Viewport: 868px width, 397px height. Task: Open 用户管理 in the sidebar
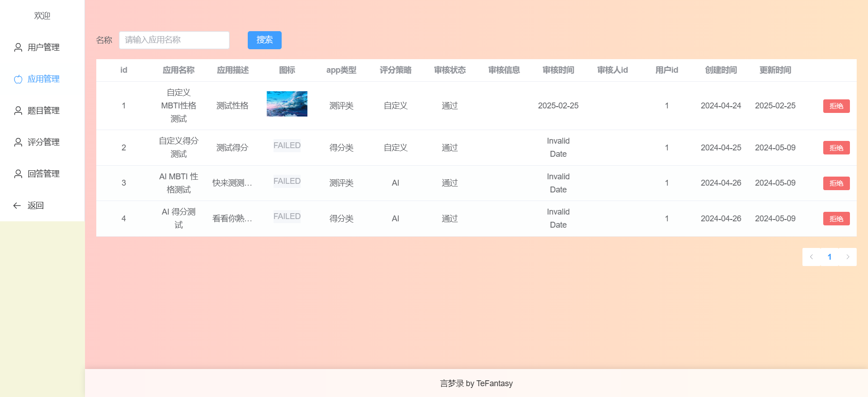pos(42,47)
